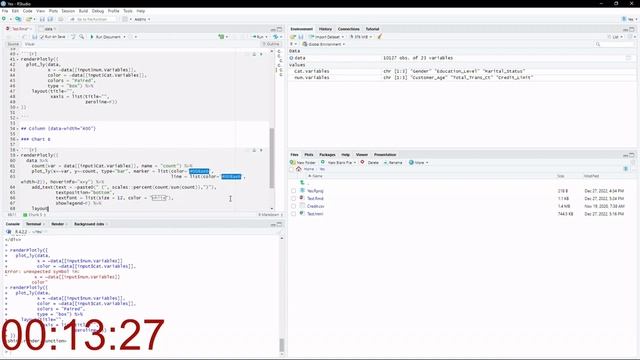This screenshot has width=640, height=360.
Task: Click the save workspace icon in Environment pane
Action: [x=301, y=37]
